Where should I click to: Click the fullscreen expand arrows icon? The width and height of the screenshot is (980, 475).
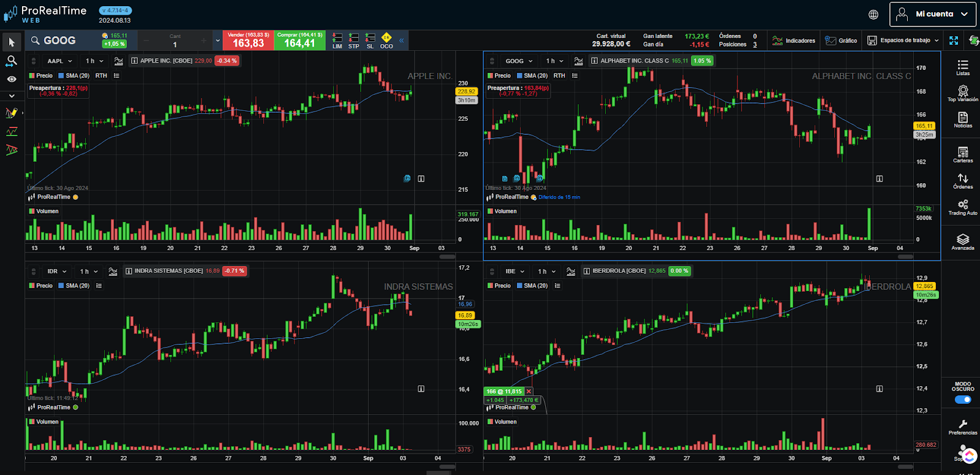(x=954, y=40)
